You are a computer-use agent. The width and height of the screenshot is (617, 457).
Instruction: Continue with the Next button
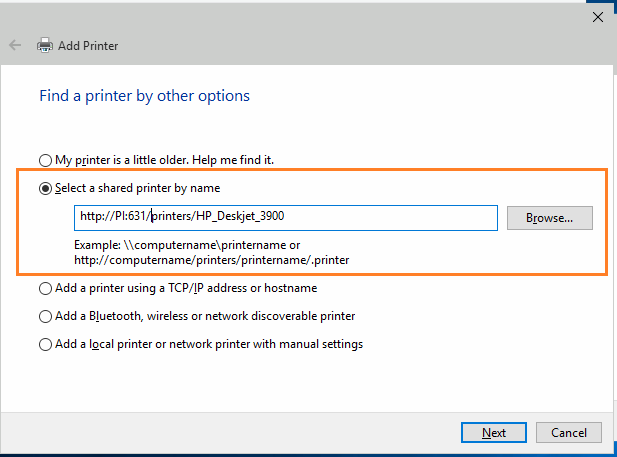click(494, 433)
